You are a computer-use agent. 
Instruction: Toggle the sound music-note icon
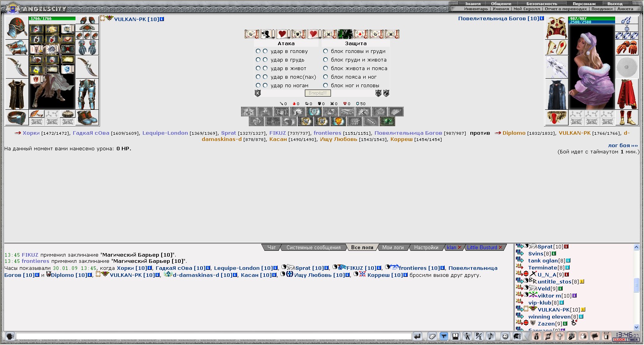(490, 336)
